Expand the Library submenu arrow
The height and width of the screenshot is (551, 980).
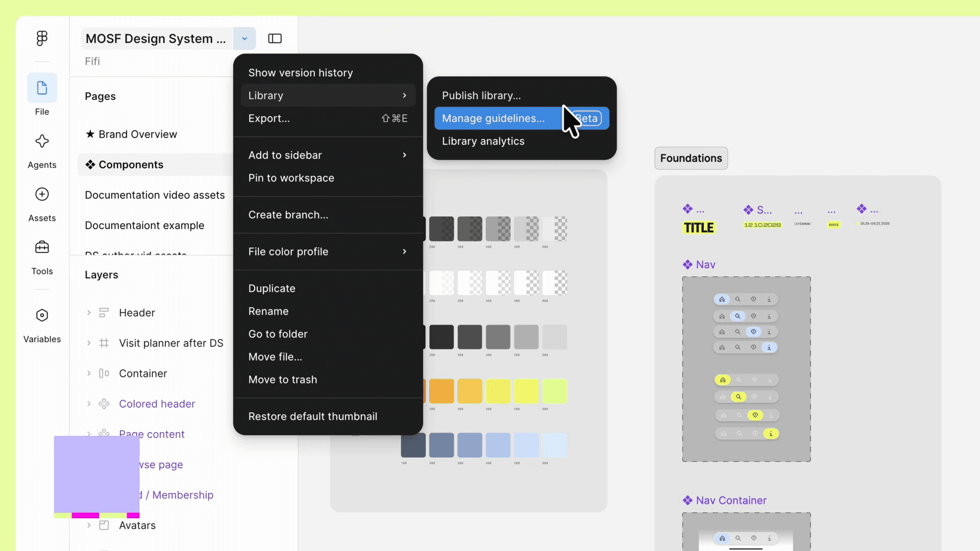click(x=404, y=95)
